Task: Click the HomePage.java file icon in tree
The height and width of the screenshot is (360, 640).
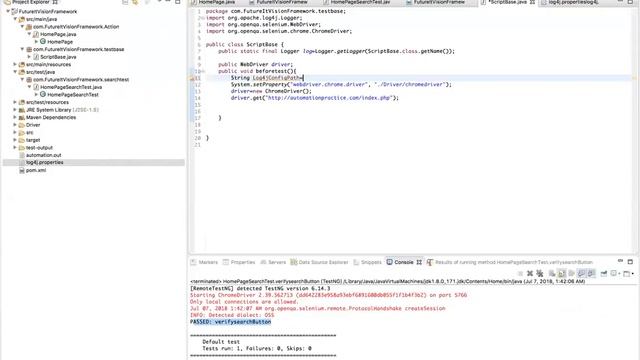Action: (x=36, y=34)
